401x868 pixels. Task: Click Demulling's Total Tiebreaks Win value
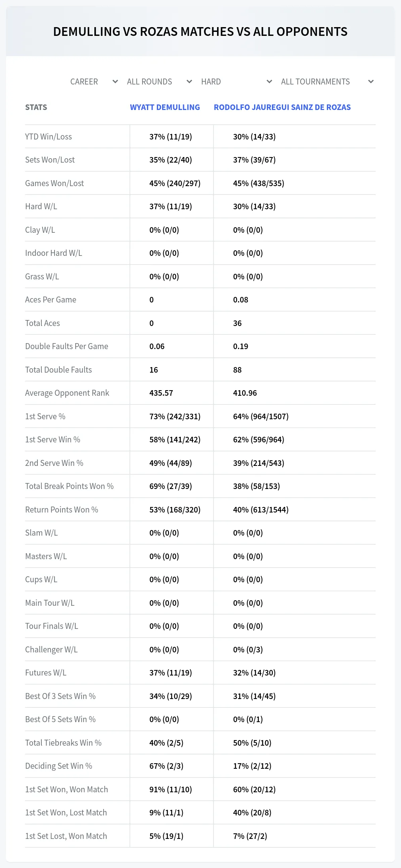(166, 743)
